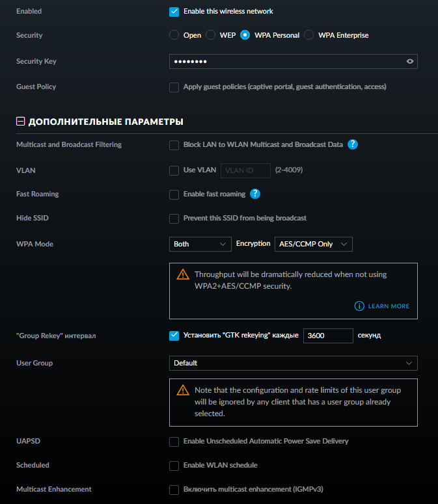Check Enable WLAN schedule
Viewport: 438px width, 504px height.
point(174,466)
